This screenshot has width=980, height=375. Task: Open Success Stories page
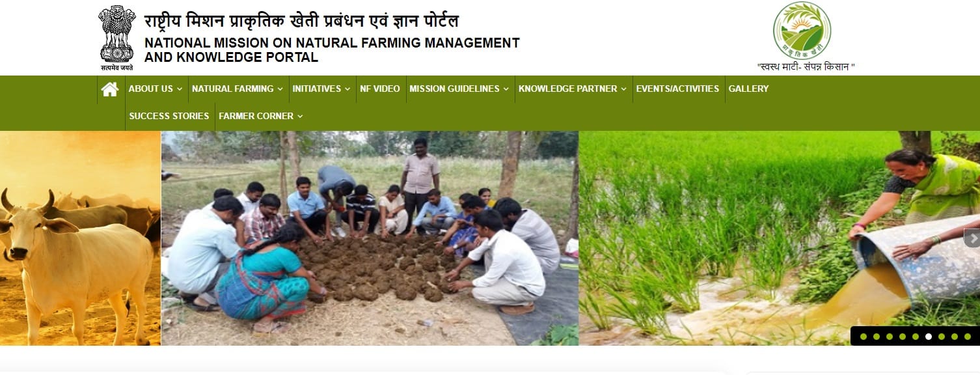169,116
